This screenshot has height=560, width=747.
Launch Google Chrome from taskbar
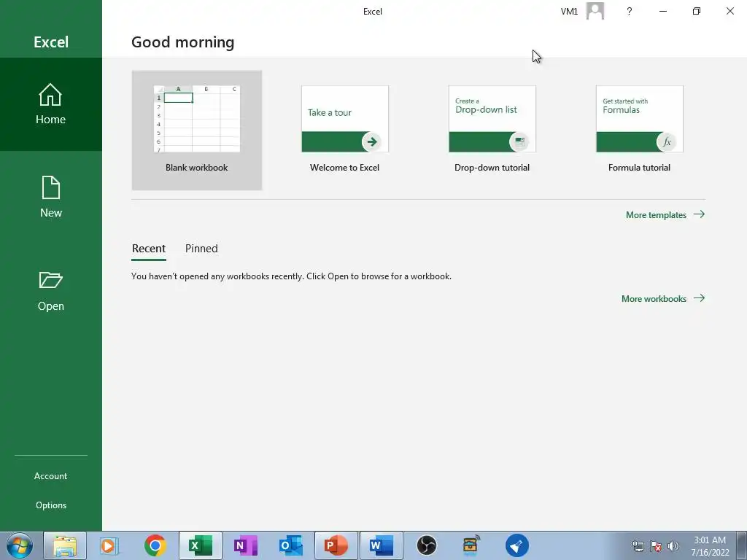pos(155,545)
